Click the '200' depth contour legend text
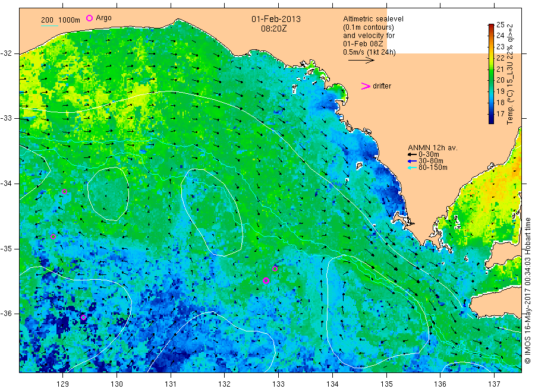Viewport: 535px width, 392px height. click(x=47, y=20)
